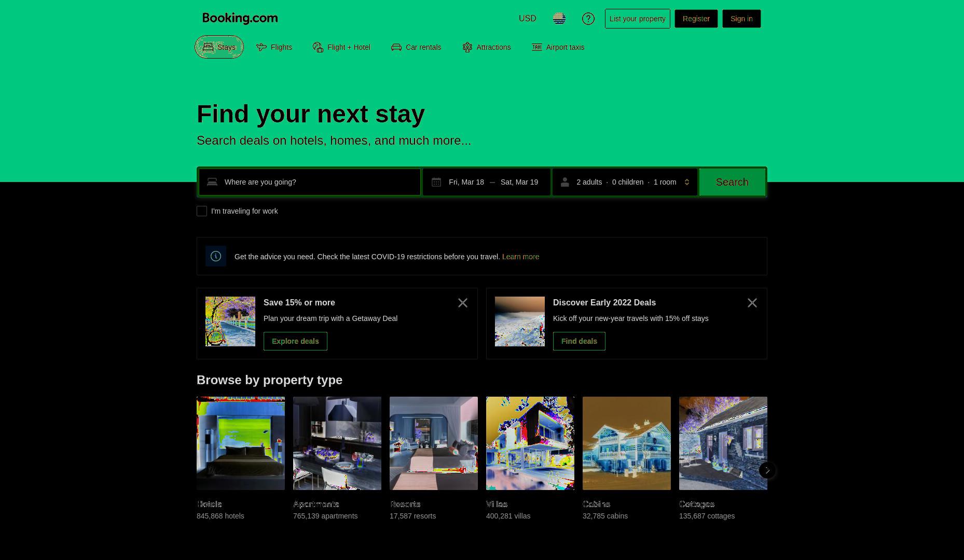Open the Attractions tab

pyautogui.click(x=487, y=47)
